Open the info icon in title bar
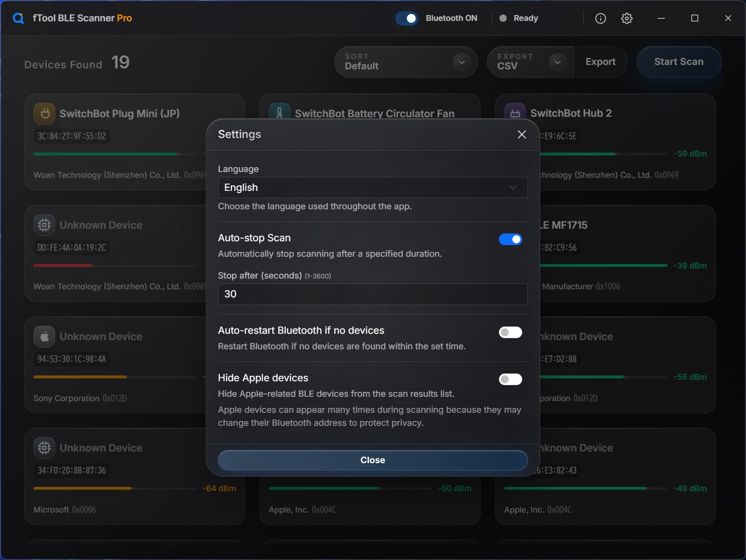 pyautogui.click(x=600, y=18)
